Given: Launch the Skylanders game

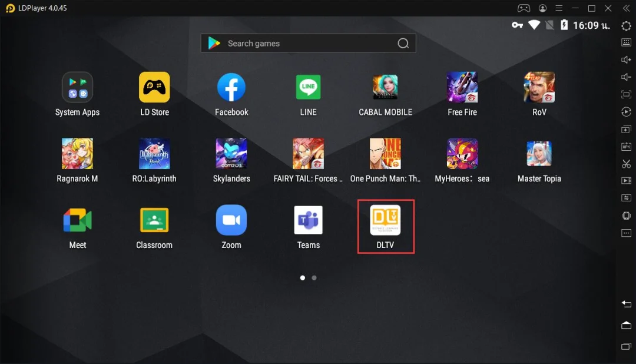Looking at the screenshot, I should (231, 153).
